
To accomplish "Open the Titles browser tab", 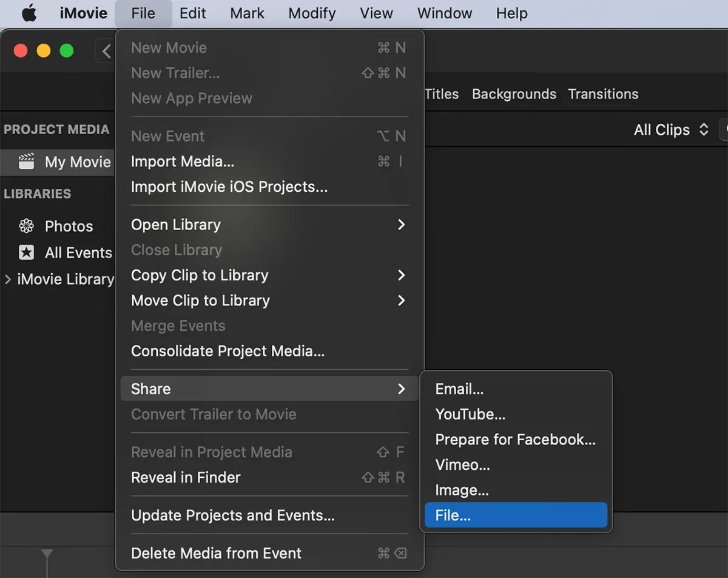I will (x=441, y=94).
